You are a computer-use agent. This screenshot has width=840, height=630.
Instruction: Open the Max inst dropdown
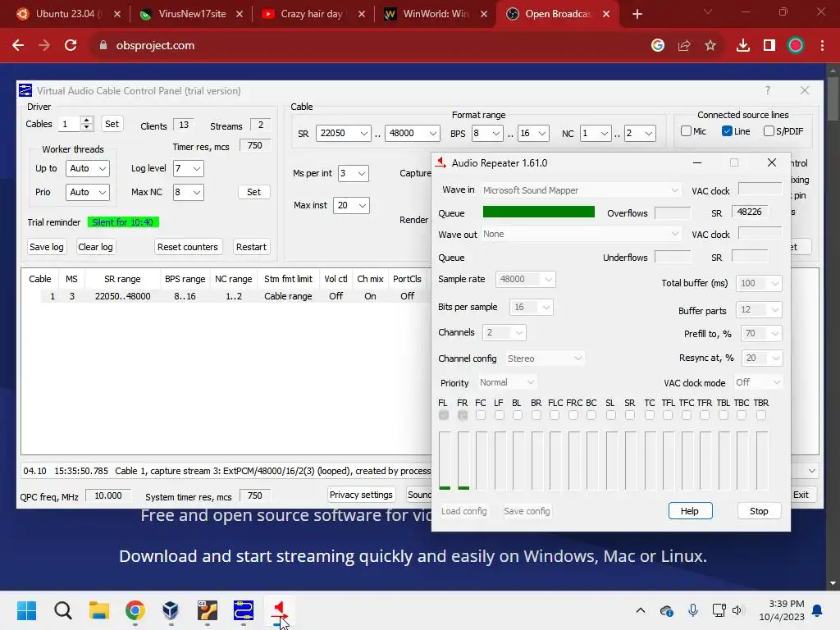tap(351, 205)
